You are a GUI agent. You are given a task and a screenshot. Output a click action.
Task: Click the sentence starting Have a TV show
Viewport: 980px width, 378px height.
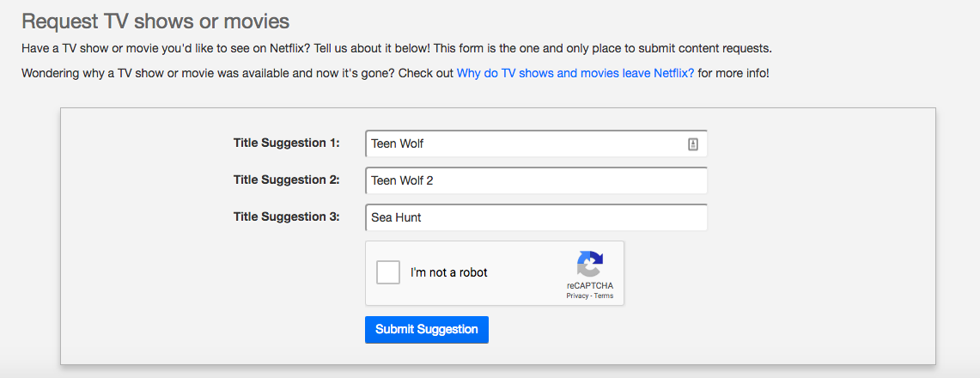click(163, 48)
